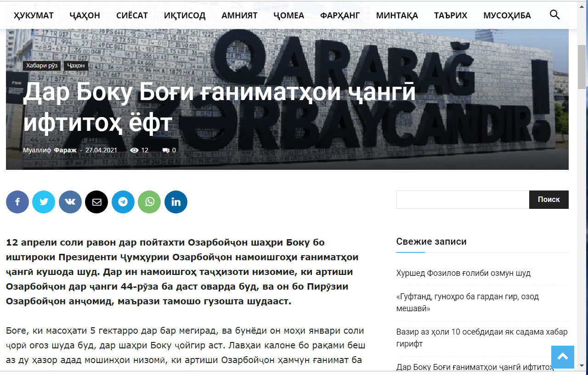Image resolution: width=588 pixels, height=375 pixels.
Task: Open the ҲУКУМАТ menu item
Action: click(34, 16)
